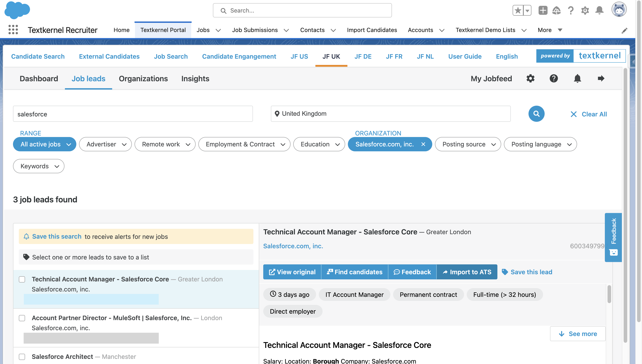
Task: Expand the All active jobs range filter
Action: 45,144
